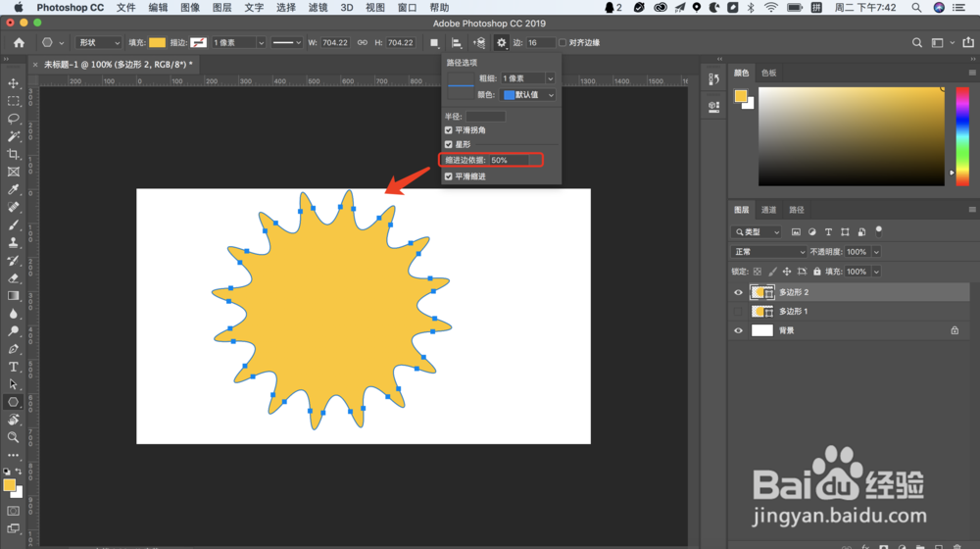Select the Move tool
Image resolution: width=980 pixels, height=549 pixels.
click(x=13, y=83)
